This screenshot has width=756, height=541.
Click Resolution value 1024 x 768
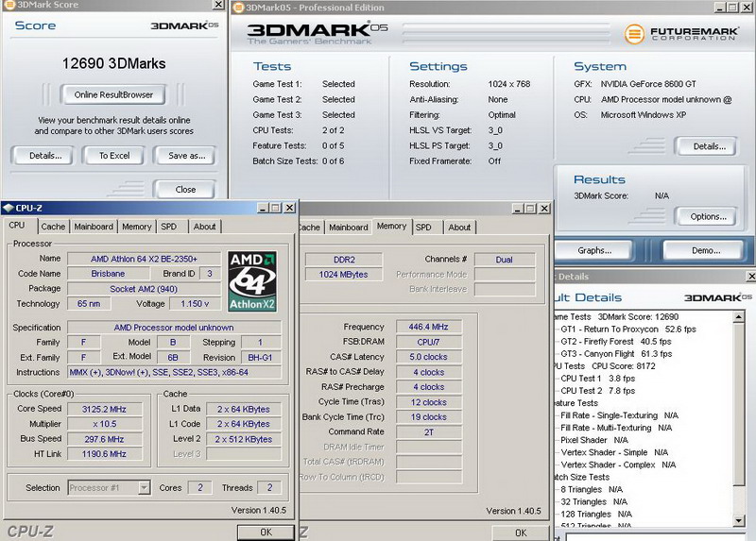pos(509,84)
